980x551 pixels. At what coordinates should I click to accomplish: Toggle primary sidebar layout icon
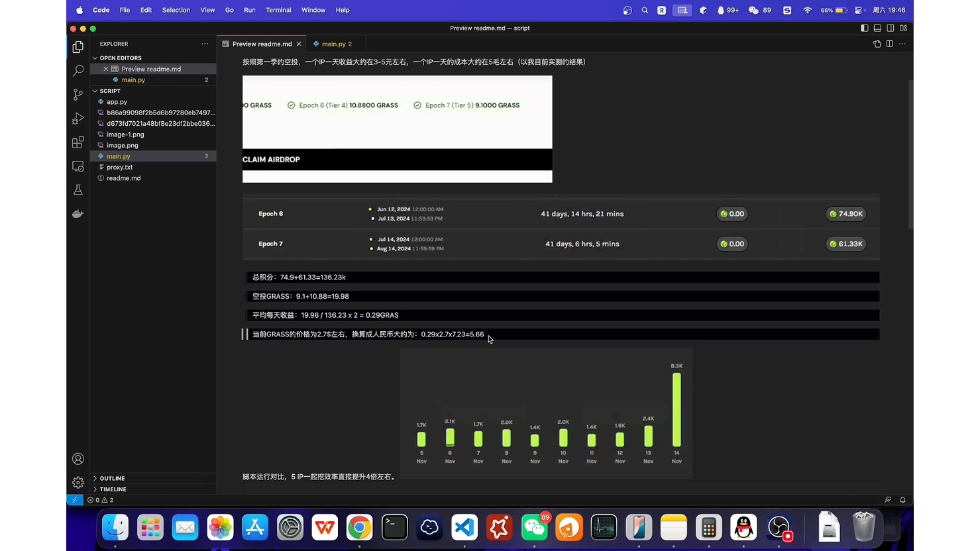pos(865,28)
